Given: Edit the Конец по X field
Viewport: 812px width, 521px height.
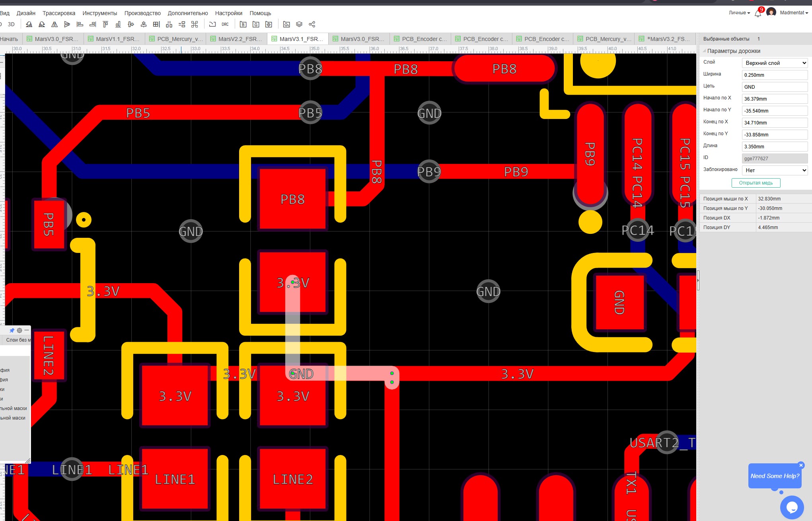Looking at the screenshot, I should [x=775, y=122].
